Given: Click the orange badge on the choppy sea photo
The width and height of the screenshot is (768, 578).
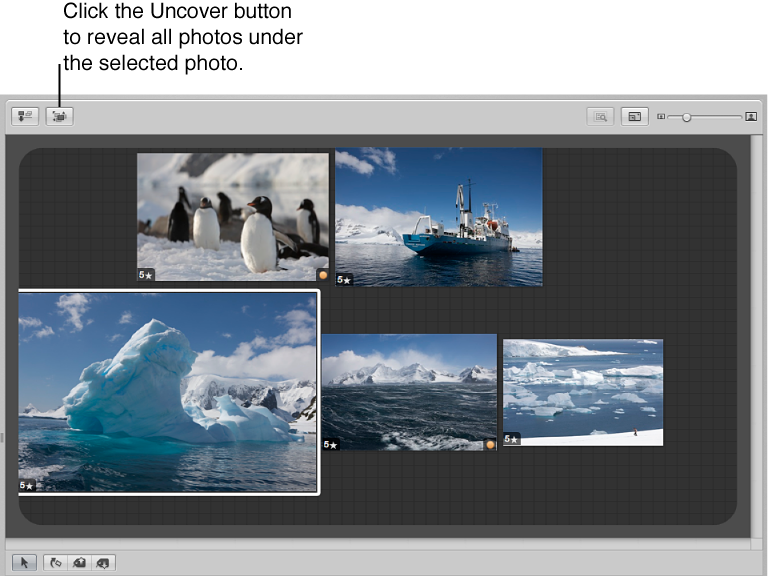Looking at the screenshot, I should pyautogui.click(x=490, y=444).
